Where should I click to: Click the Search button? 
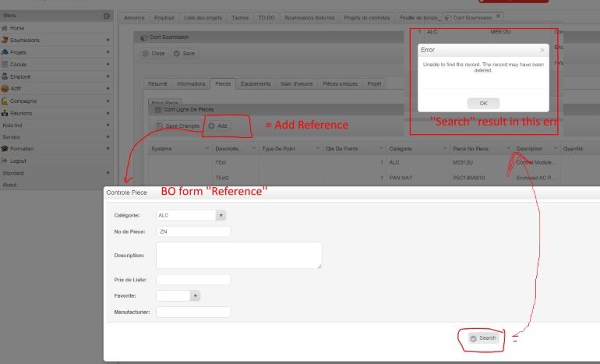(x=483, y=338)
